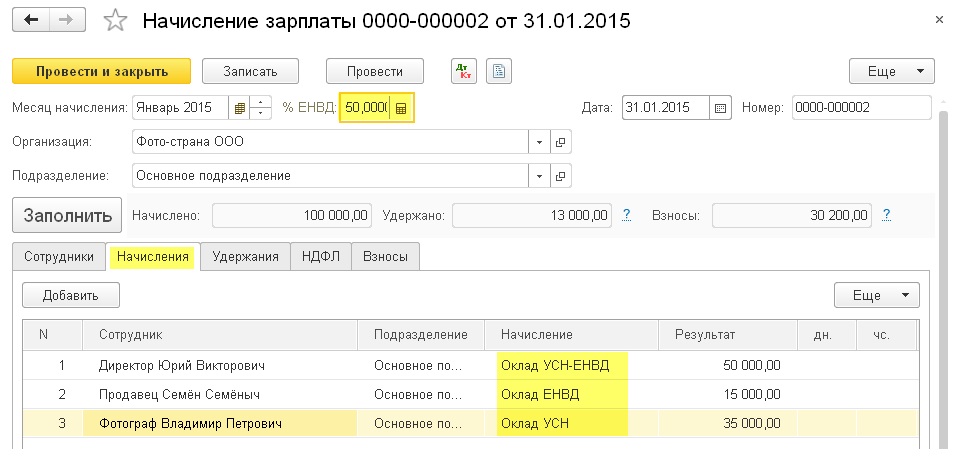Close the document with X icon

click(x=939, y=20)
